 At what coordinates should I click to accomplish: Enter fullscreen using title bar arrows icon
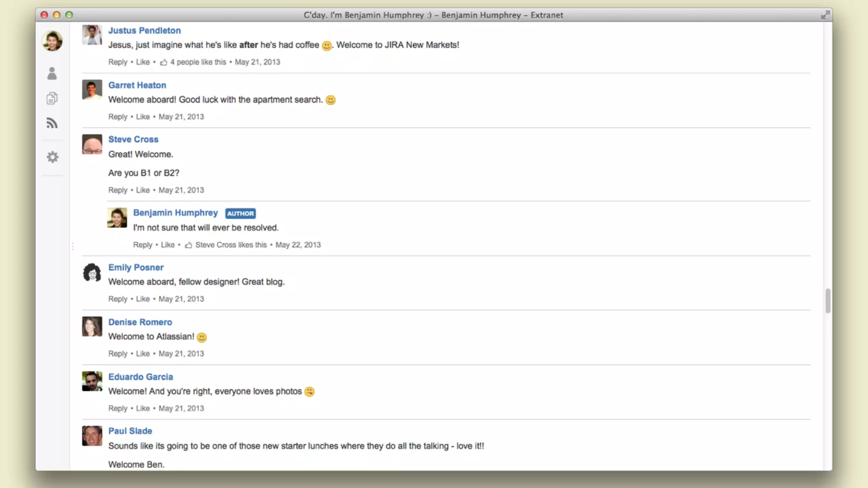[x=825, y=15]
